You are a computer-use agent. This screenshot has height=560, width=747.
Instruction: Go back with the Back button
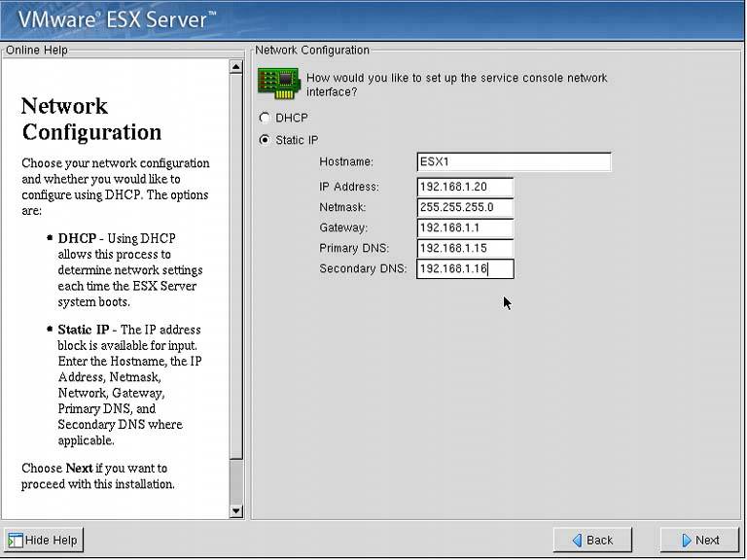coord(591,540)
